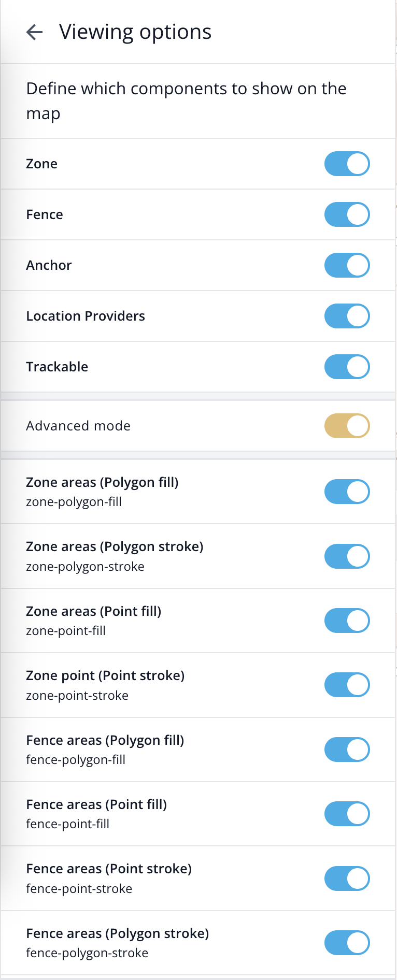Screen dimensions: 397x980
Task: Select the Advanced mode label
Action: pos(78,426)
